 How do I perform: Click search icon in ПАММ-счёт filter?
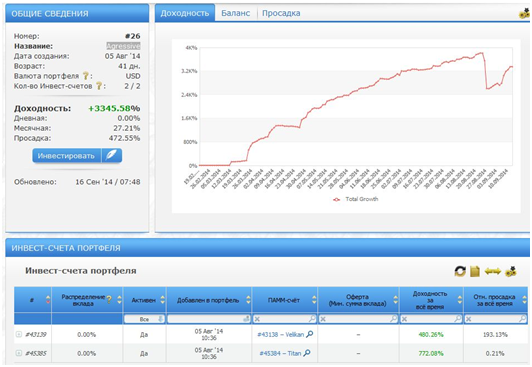(x=312, y=318)
